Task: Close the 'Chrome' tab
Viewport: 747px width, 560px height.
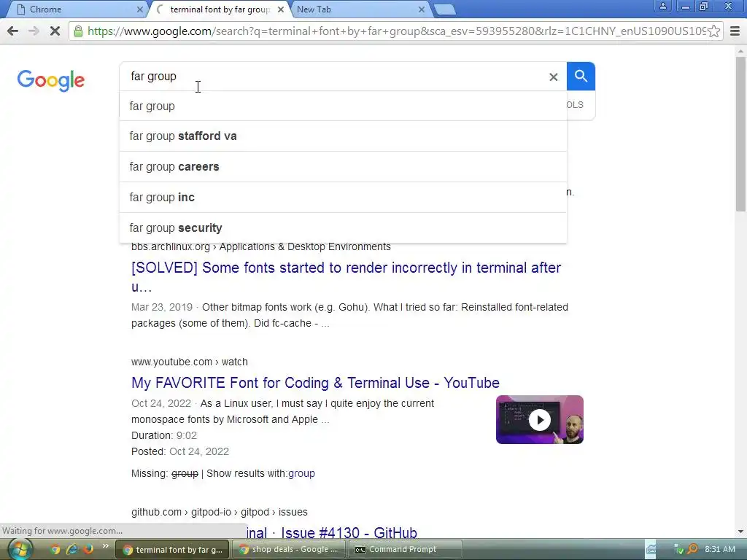Action: point(139,9)
